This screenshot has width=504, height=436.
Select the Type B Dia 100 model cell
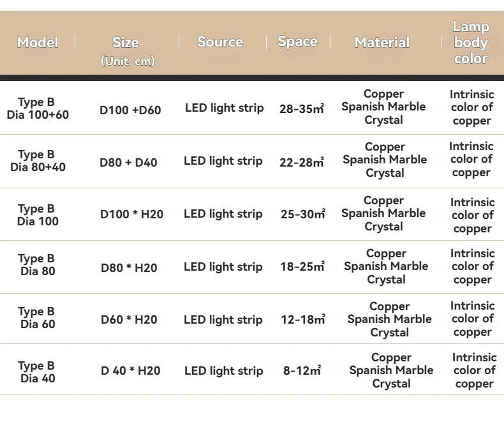point(38,214)
